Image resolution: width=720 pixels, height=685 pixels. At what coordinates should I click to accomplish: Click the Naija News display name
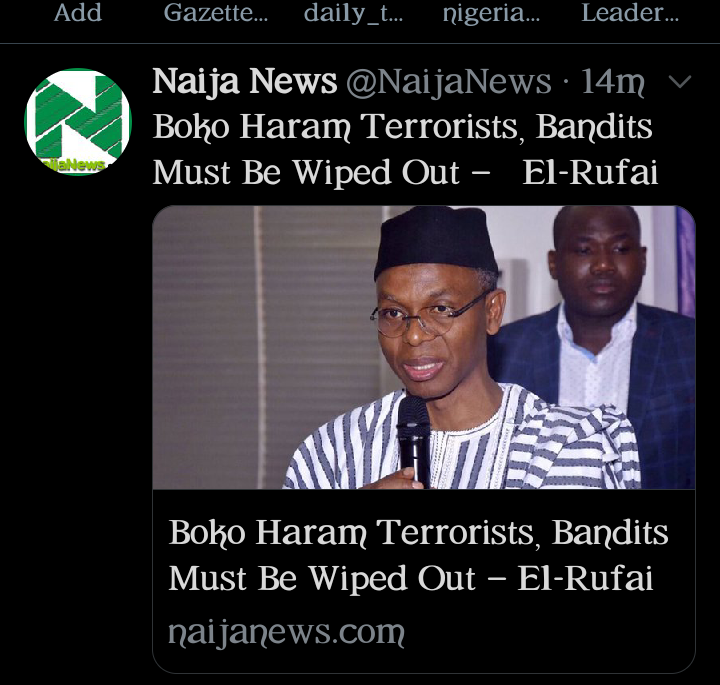pyautogui.click(x=245, y=82)
